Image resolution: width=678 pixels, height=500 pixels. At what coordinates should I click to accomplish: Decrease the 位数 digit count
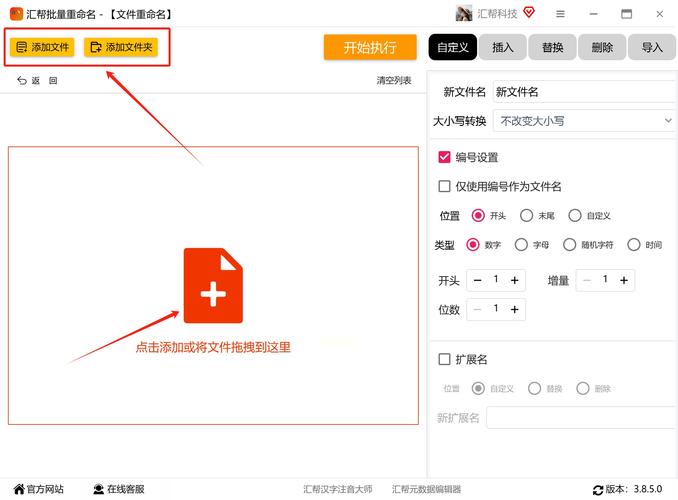(477, 309)
